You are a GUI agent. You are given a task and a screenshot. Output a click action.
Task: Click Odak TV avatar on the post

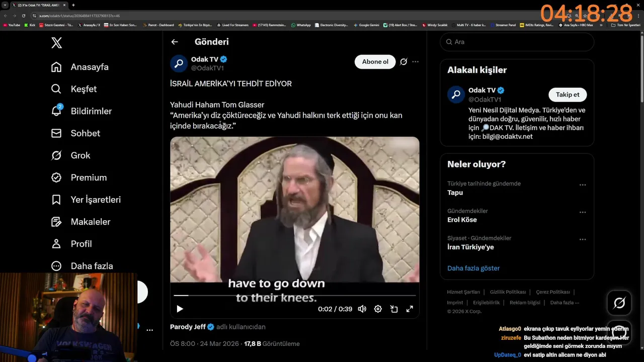[x=179, y=63]
